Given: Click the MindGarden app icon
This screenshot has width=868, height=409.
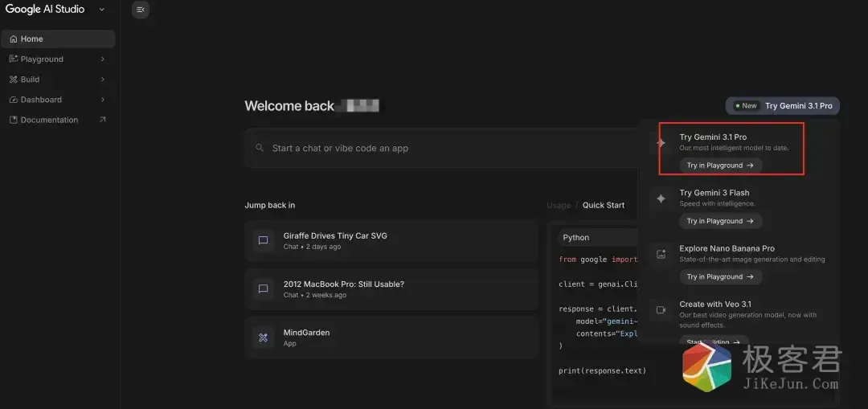Looking at the screenshot, I should (263, 337).
